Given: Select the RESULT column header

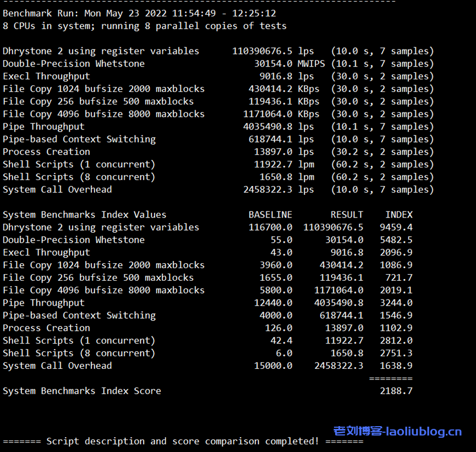Looking at the screenshot, I should (x=347, y=215).
